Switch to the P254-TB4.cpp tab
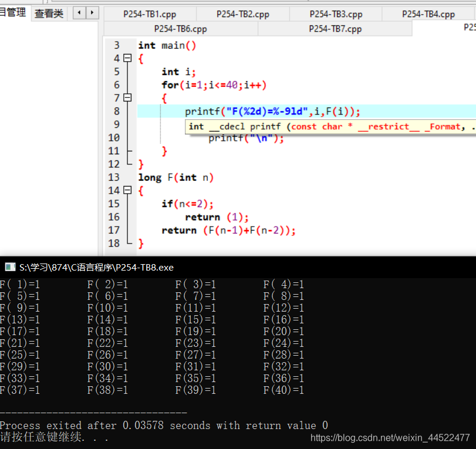 click(x=428, y=14)
